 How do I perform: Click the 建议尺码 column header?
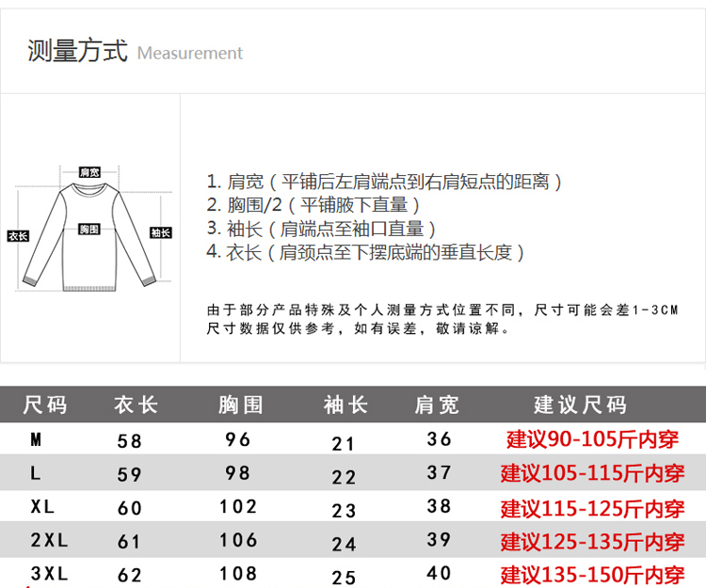pos(580,405)
